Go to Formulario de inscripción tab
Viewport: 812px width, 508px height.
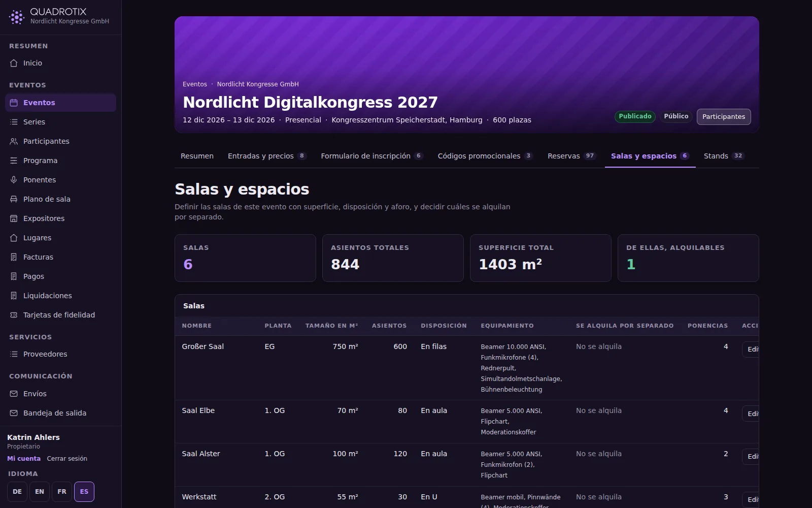pyautogui.click(x=373, y=156)
